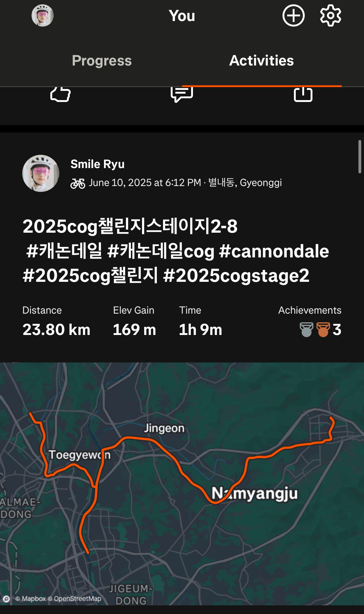The width and height of the screenshot is (364, 614).
Task: Click the bicycle ride type icon
Action: pos(78,183)
